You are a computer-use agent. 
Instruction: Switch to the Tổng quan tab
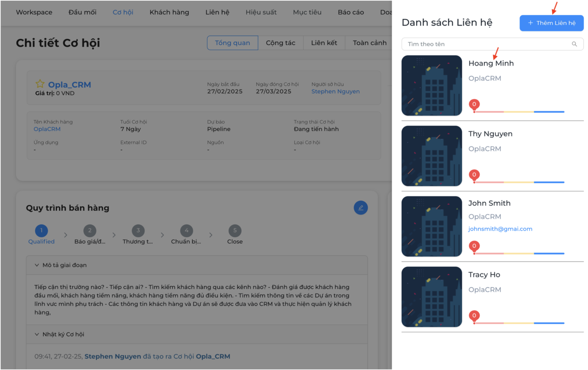[233, 43]
